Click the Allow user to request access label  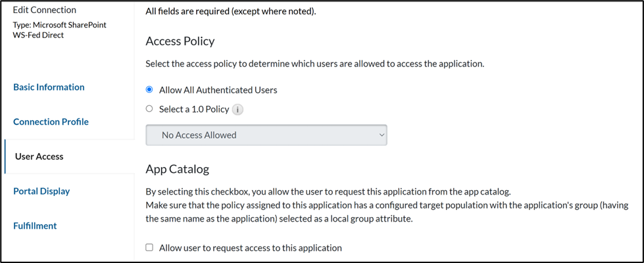(x=250, y=248)
